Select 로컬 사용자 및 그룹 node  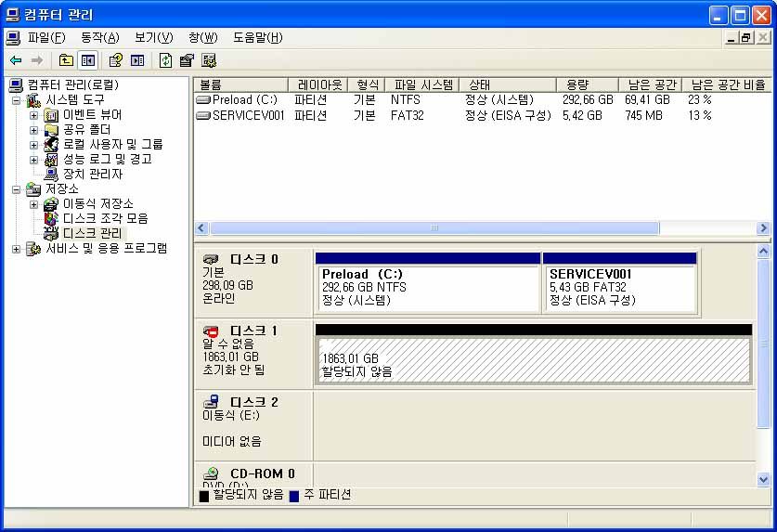click(112, 144)
